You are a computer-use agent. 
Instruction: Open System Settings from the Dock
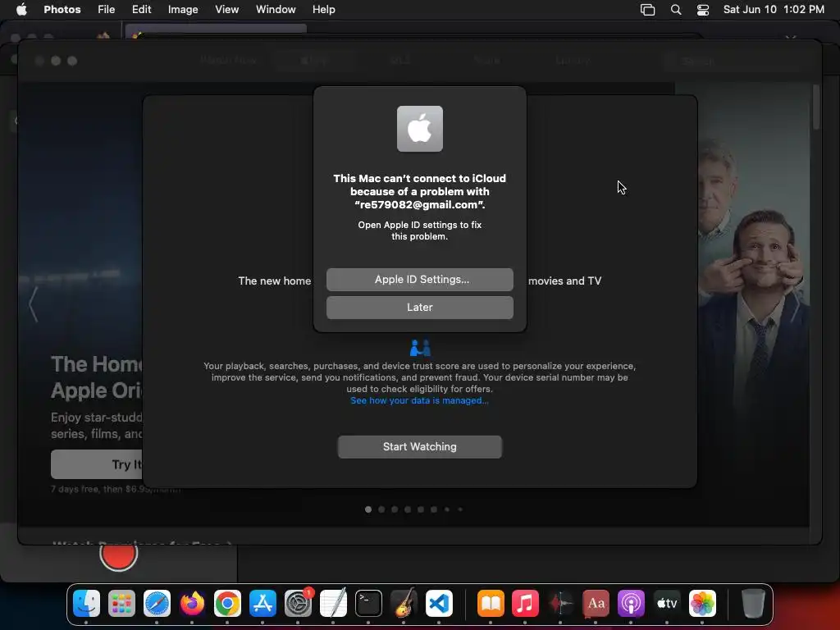pos(298,604)
